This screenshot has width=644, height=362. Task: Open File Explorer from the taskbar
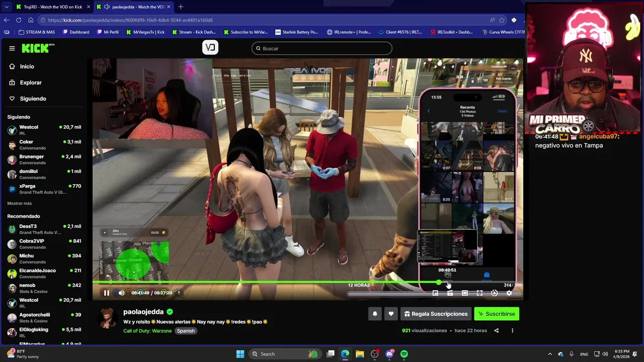pyautogui.click(x=360, y=354)
